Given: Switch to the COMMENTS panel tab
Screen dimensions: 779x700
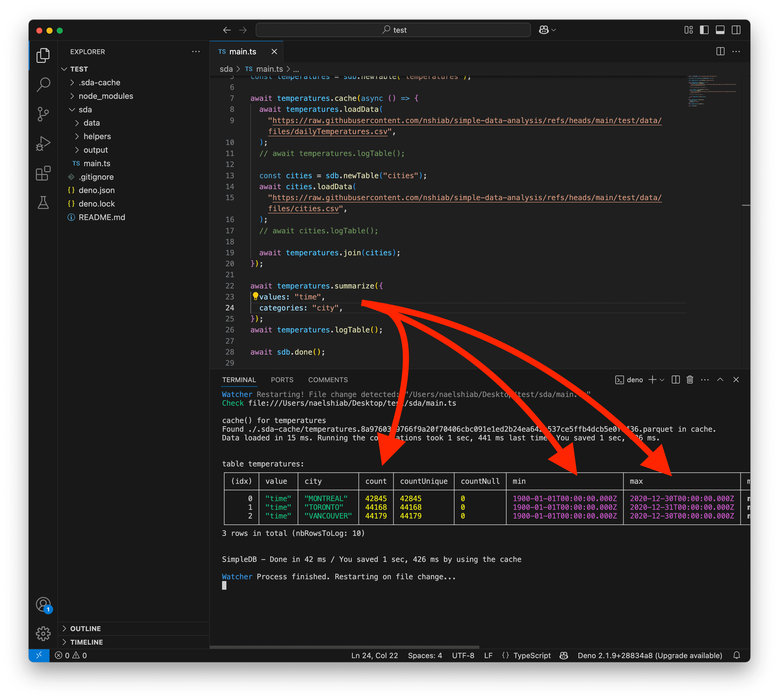Looking at the screenshot, I should (x=328, y=380).
